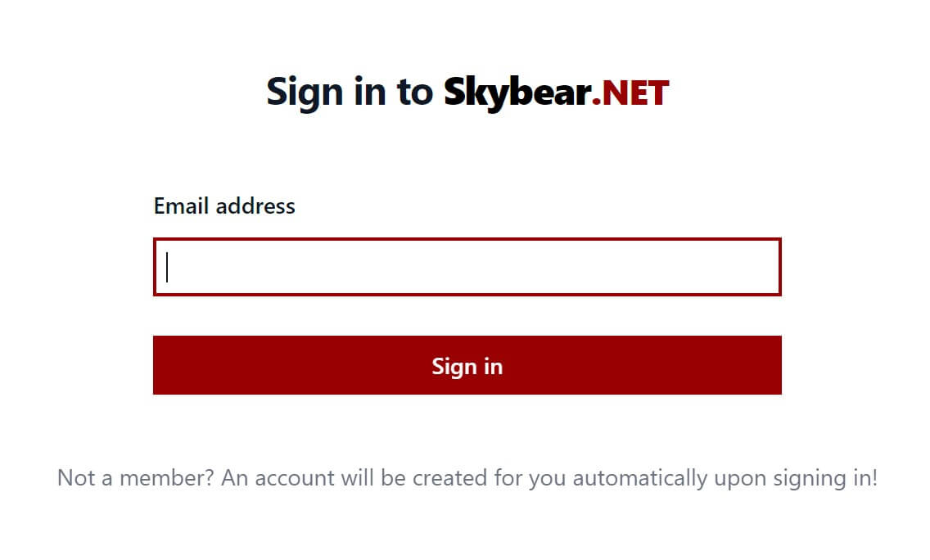Click the 'Sign in to' heading

tap(350, 91)
